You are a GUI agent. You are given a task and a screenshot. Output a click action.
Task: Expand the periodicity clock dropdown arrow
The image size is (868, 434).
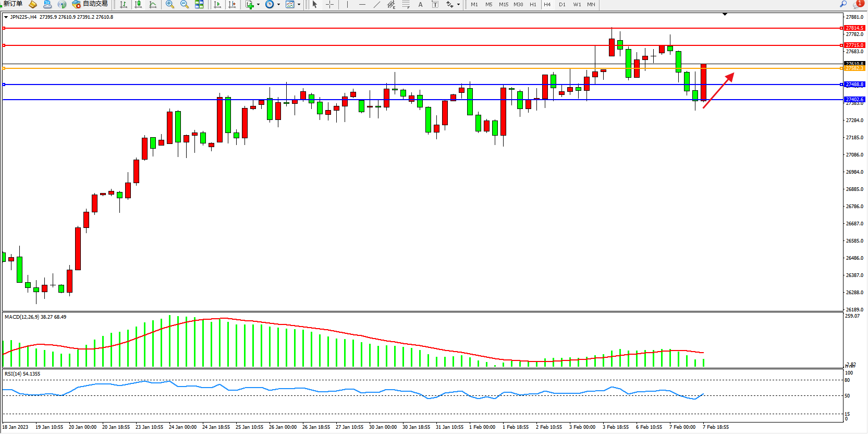coord(278,4)
